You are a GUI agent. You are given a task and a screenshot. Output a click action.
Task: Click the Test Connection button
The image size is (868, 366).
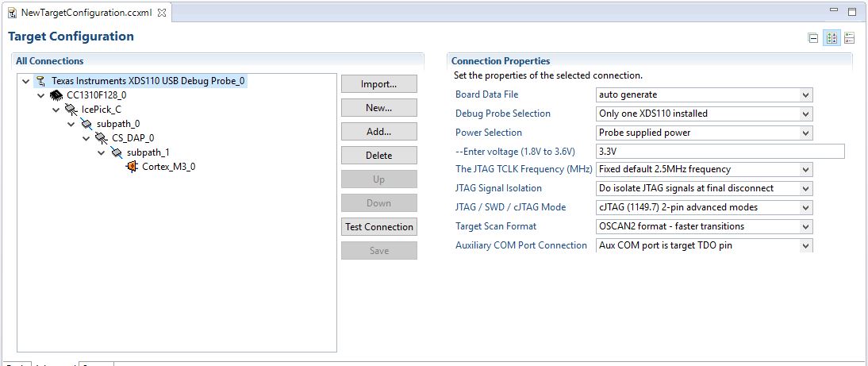(379, 227)
